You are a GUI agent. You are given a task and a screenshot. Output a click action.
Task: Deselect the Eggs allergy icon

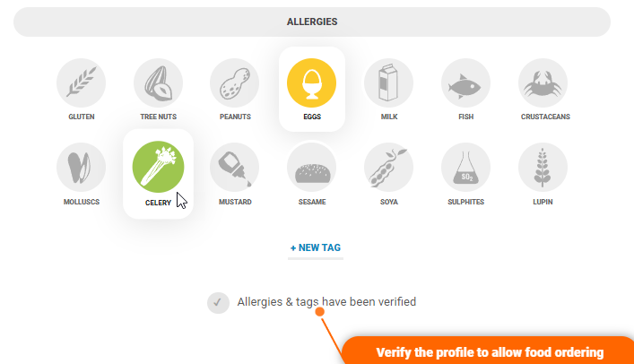coord(311,82)
